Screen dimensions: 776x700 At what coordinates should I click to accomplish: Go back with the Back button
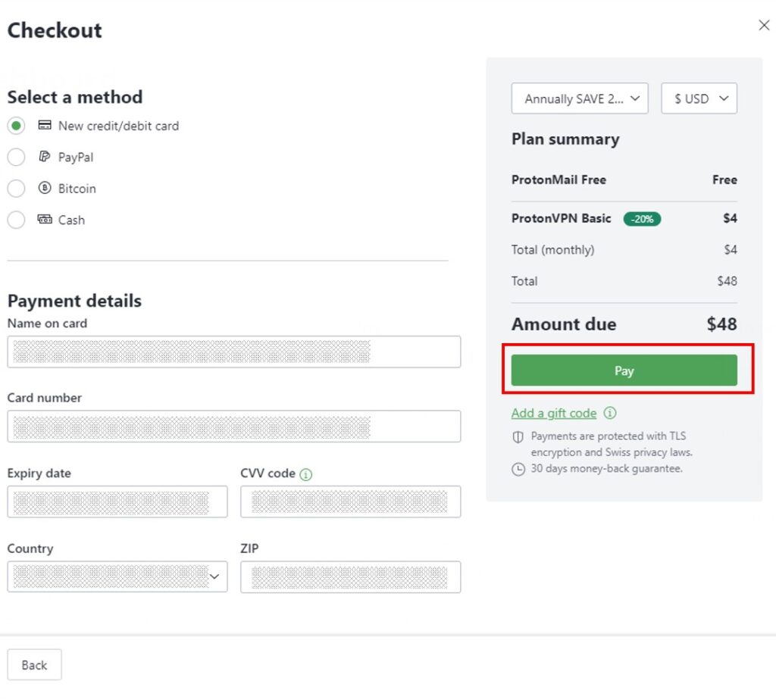[x=34, y=665]
